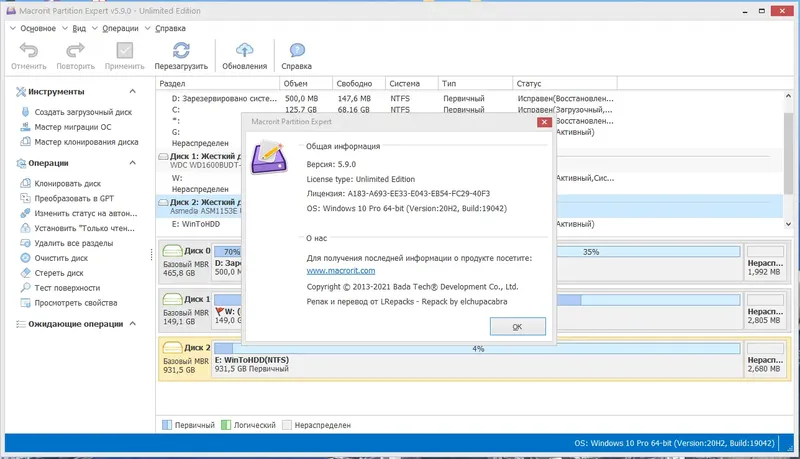The width and height of the screenshot is (800, 459).
Task: Collapse the Операции section
Action: pos(133,163)
